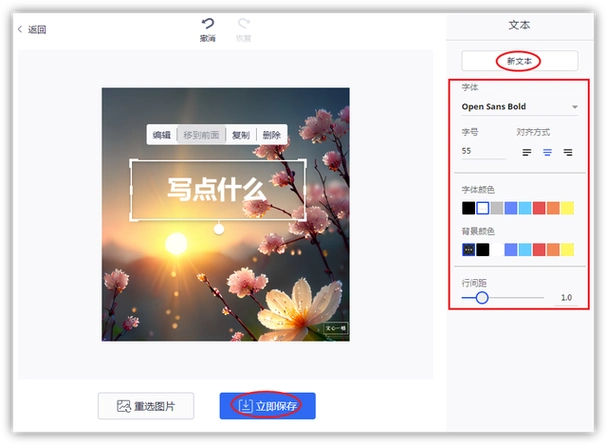Image resolution: width=607 pixels, height=445 pixels.
Task: Select 删除 to remove the text box
Action: pyautogui.click(x=271, y=135)
